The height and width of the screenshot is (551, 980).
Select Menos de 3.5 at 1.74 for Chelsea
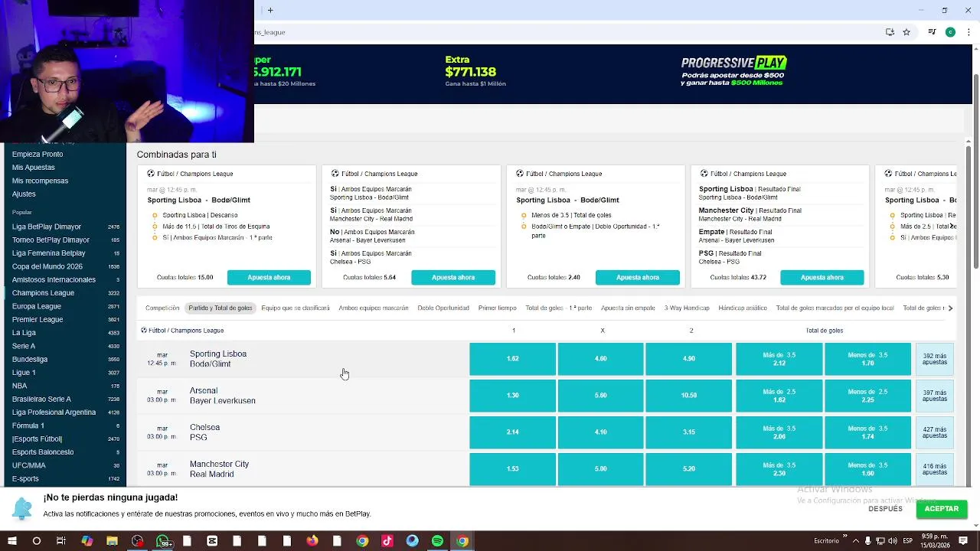tap(867, 432)
